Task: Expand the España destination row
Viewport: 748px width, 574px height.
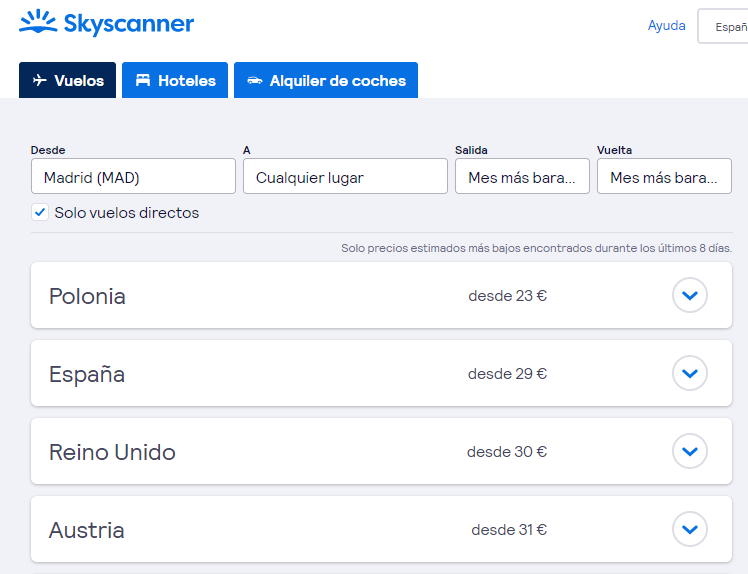Action: [x=689, y=373]
